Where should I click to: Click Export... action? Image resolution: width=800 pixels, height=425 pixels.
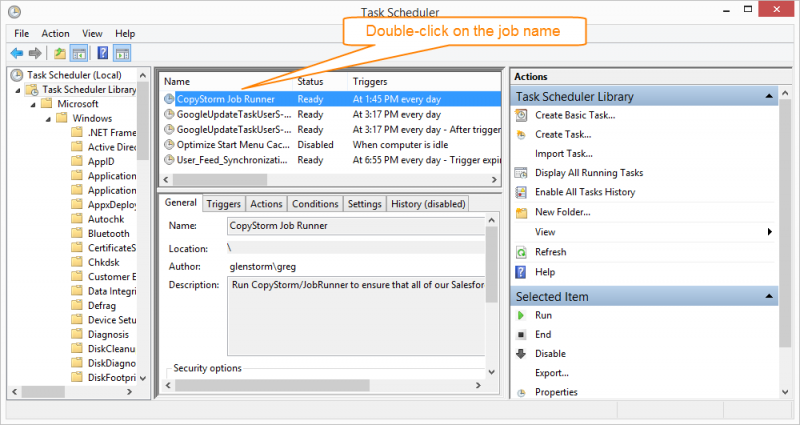(552, 373)
